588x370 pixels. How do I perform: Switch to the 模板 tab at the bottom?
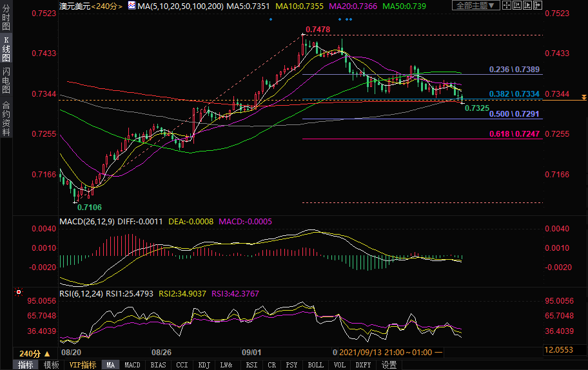coord(51,365)
